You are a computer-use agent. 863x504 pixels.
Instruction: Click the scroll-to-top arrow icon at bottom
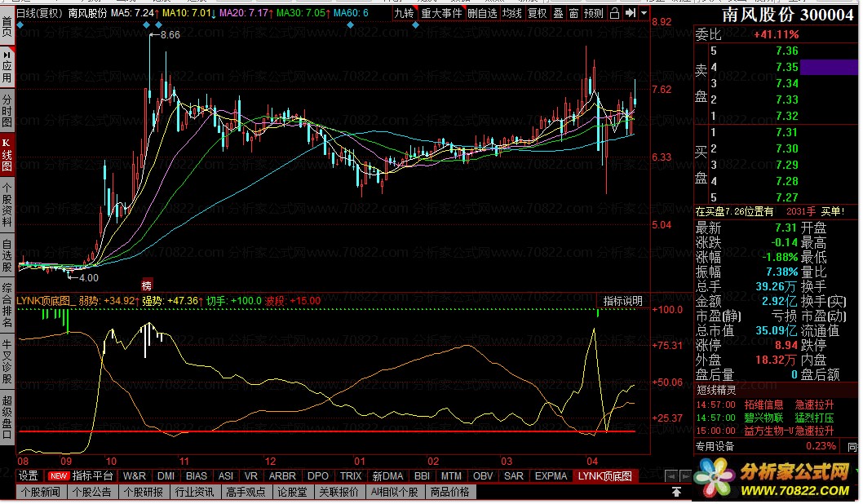coord(676,492)
